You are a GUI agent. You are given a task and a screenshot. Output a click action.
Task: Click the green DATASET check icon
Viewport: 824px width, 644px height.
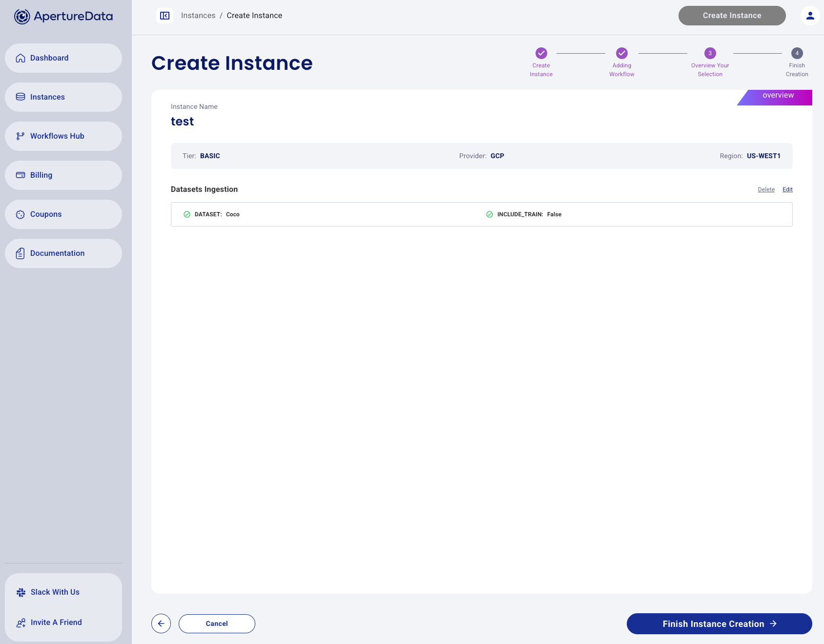coord(187,214)
